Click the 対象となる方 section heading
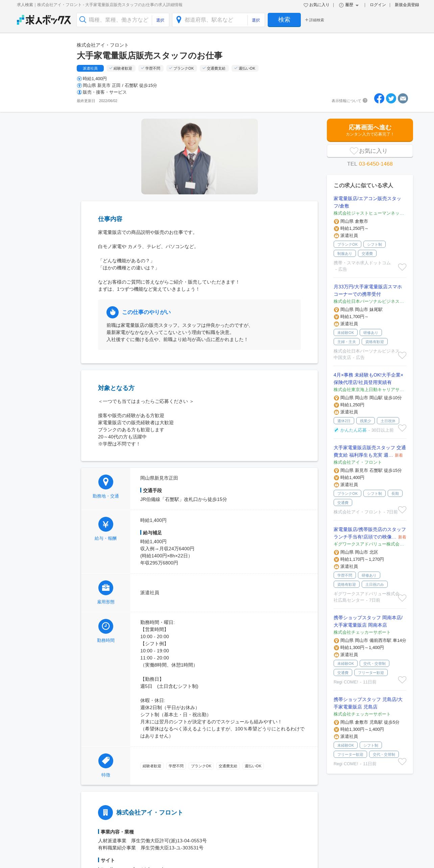The height and width of the screenshot is (868, 434). pos(116,388)
